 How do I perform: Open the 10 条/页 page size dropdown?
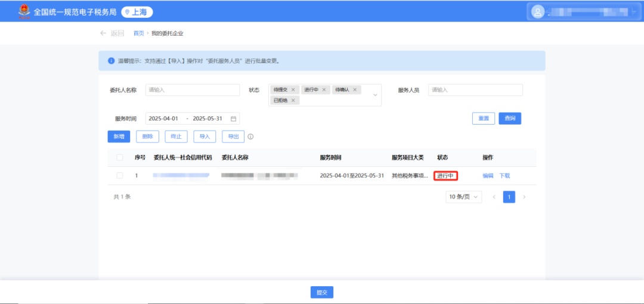tap(464, 197)
